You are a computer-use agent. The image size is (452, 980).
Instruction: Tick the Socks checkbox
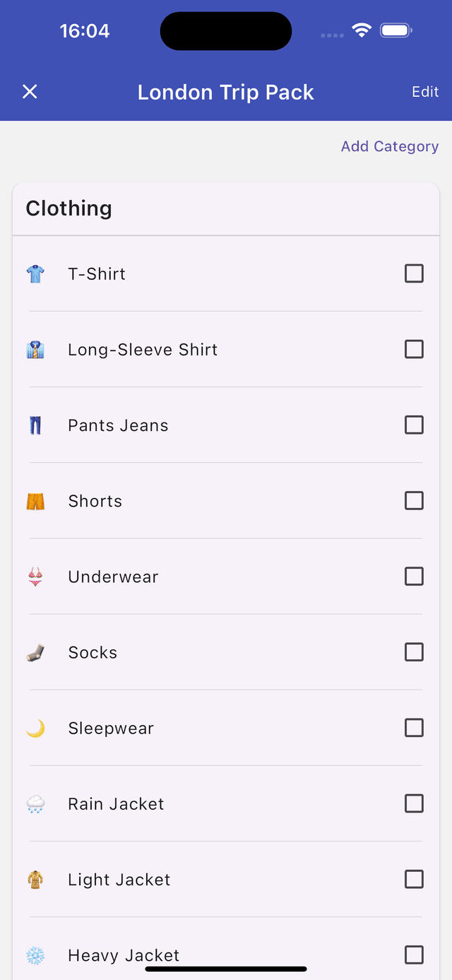[x=414, y=652]
